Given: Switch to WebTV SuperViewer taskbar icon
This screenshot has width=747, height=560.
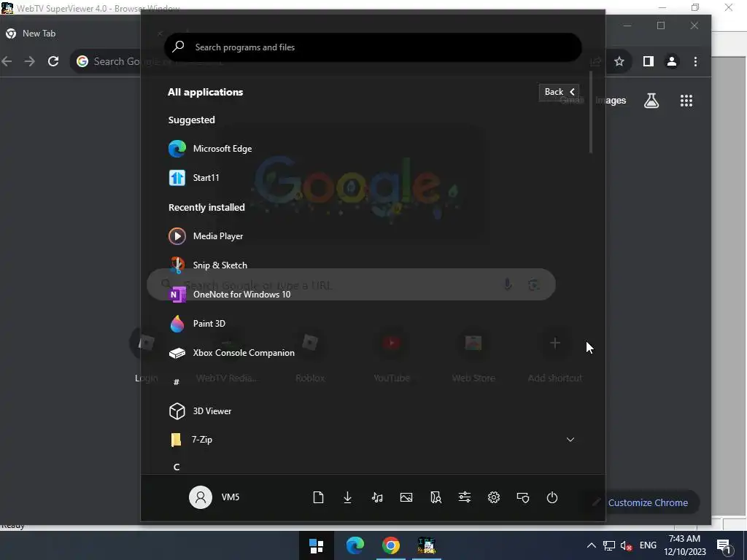Looking at the screenshot, I should (426, 545).
